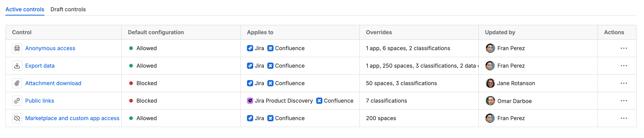644x138 pixels.
Task: Click the Marketplace app access crossed-eye icon
Action: tap(17, 118)
